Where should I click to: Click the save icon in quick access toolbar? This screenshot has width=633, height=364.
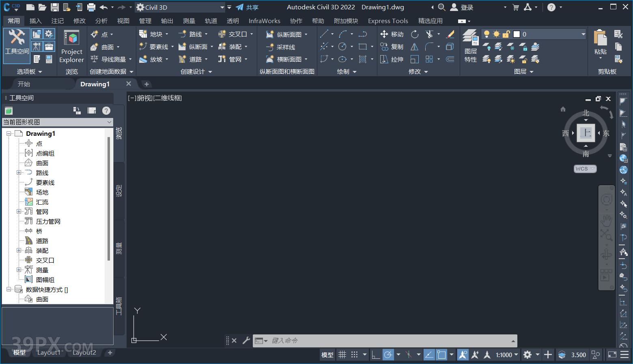point(55,7)
